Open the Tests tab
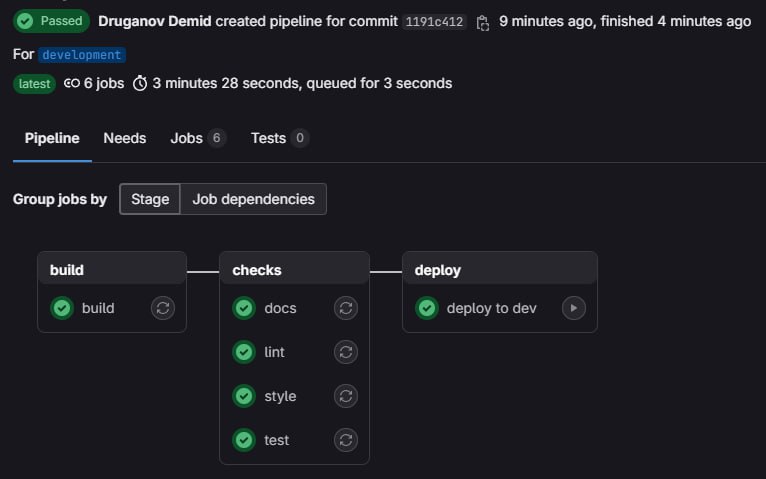Screen dimensions: 766x479 tap(279, 138)
